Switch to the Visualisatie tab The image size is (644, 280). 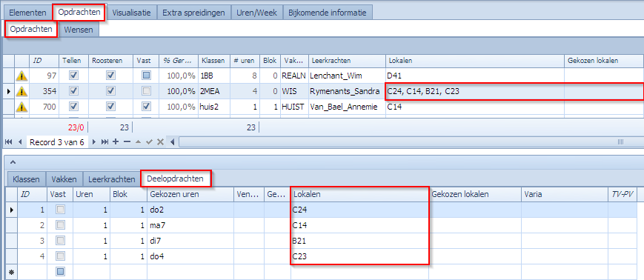pos(132,13)
